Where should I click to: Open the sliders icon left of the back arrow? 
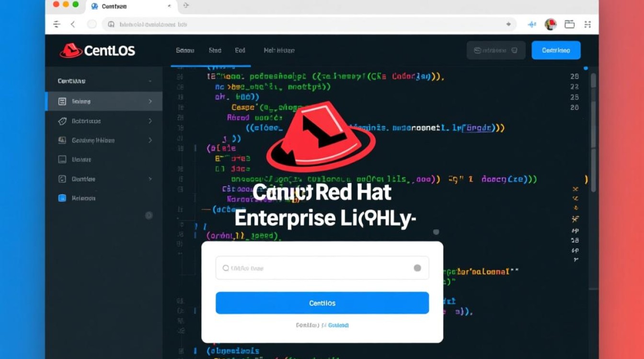pos(57,24)
